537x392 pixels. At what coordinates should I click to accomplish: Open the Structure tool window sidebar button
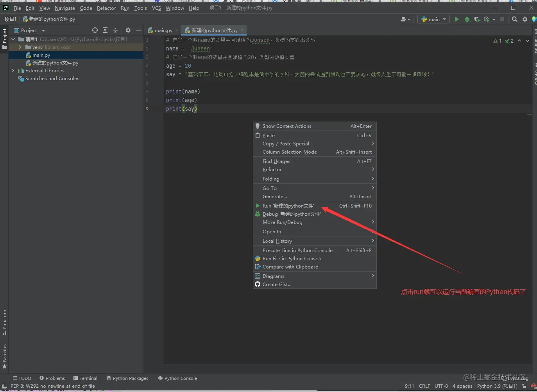coord(4,322)
